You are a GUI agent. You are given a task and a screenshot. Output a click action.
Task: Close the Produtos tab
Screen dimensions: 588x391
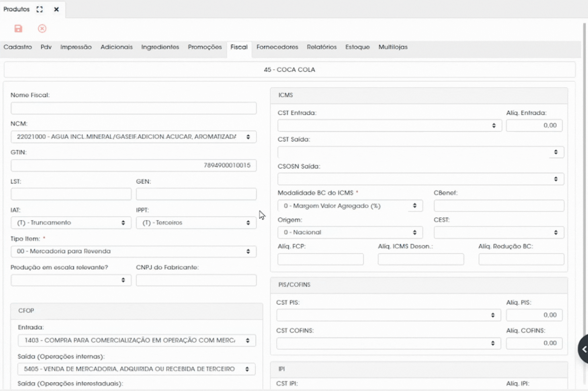56,9
